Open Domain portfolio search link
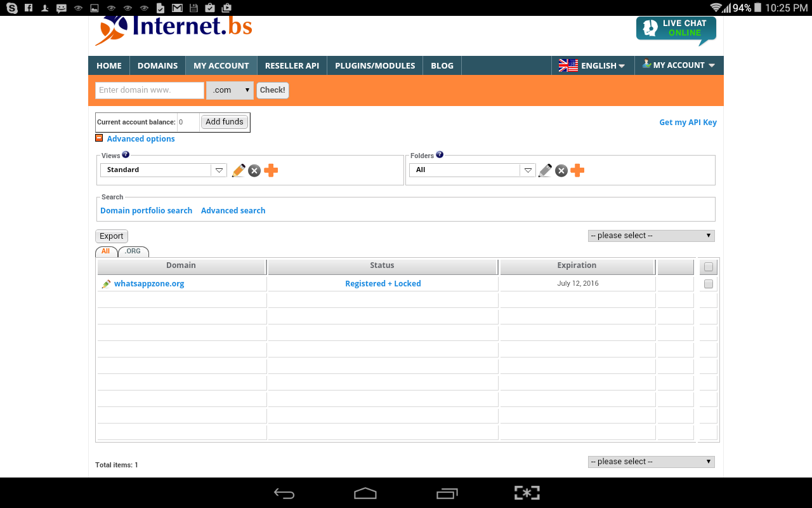This screenshot has height=508, width=812. pyautogui.click(x=146, y=211)
